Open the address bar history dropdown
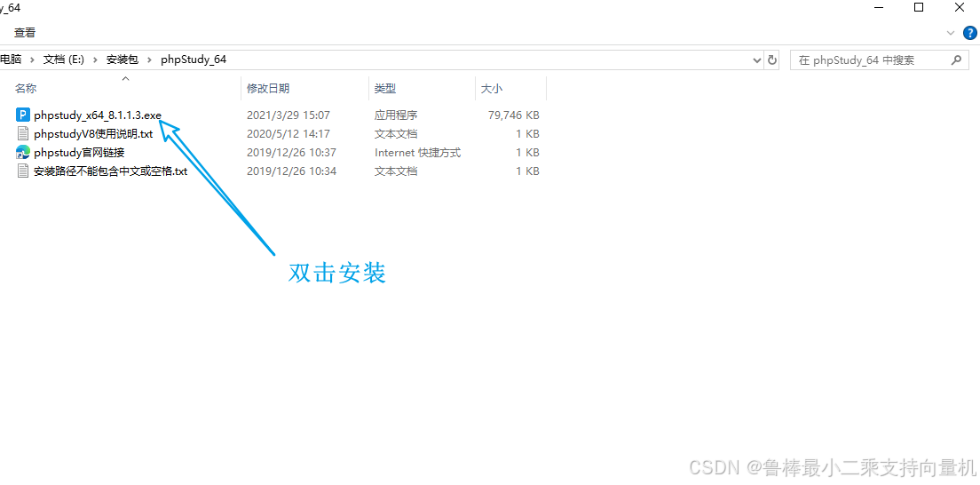This screenshot has width=980, height=485. [x=757, y=60]
